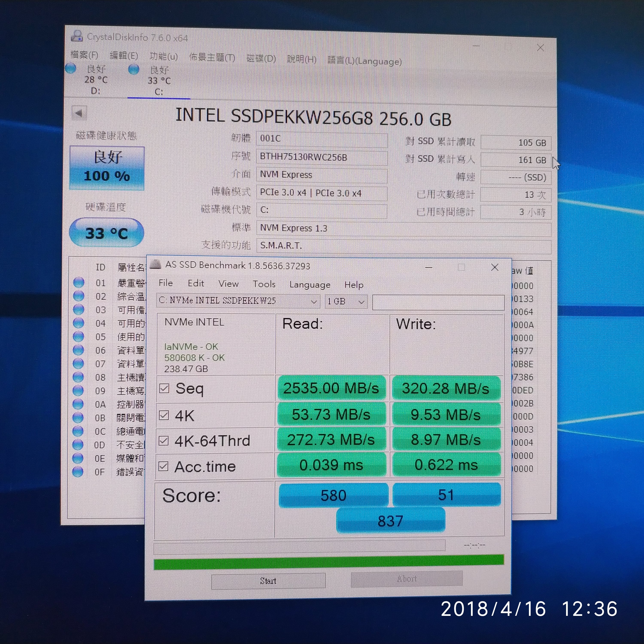This screenshot has height=644, width=644.
Task: Click the empty text field beside 1 GB dropdown
Action: 438,303
